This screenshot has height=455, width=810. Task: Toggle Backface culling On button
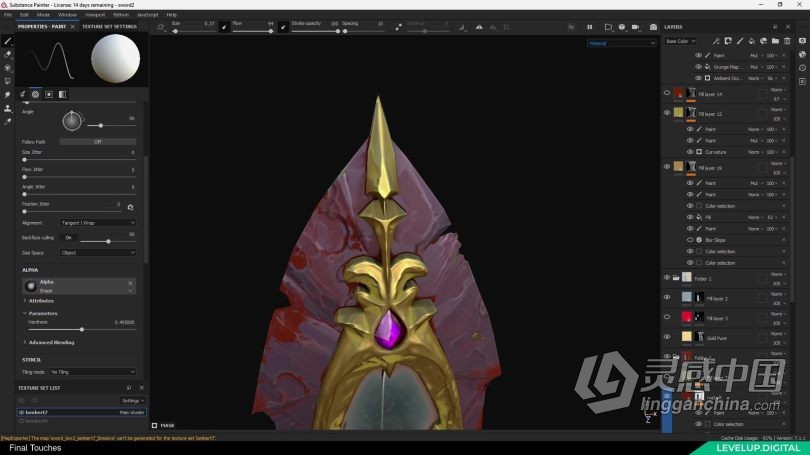(68, 238)
